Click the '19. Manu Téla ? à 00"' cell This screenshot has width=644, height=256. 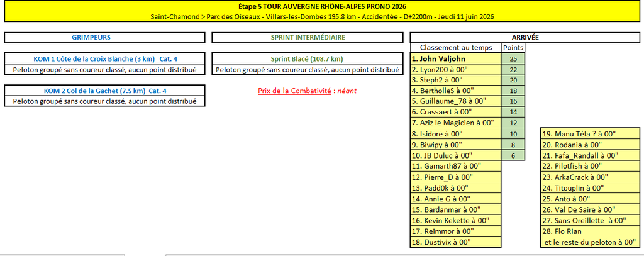[x=590, y=133]
